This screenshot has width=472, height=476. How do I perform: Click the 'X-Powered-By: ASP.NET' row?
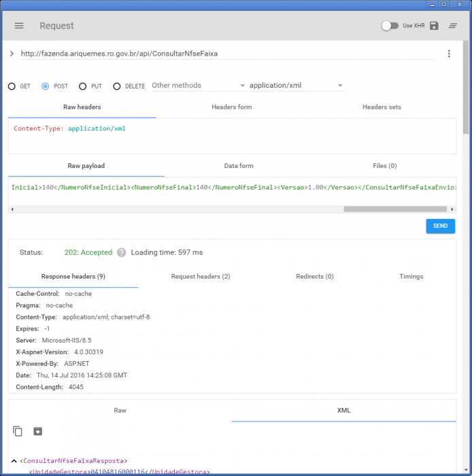click(52, 364)
